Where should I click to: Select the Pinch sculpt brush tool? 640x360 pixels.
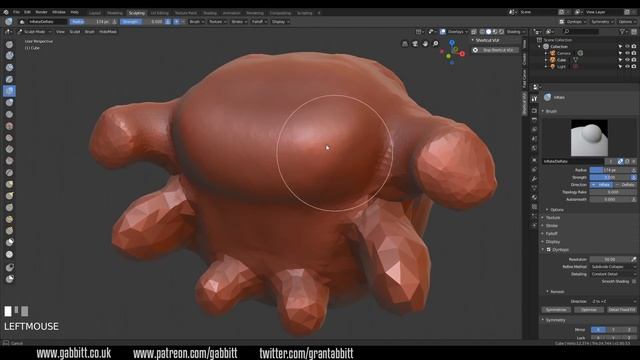[9, 173]
